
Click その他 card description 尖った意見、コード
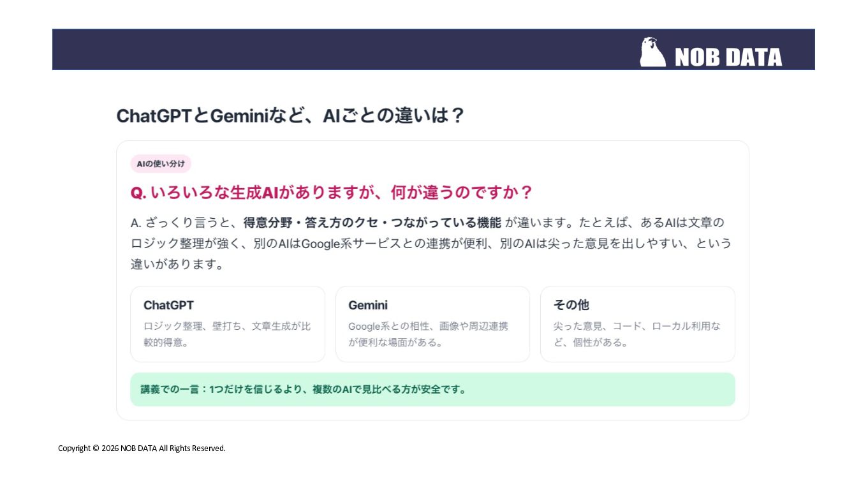(637, 334)
